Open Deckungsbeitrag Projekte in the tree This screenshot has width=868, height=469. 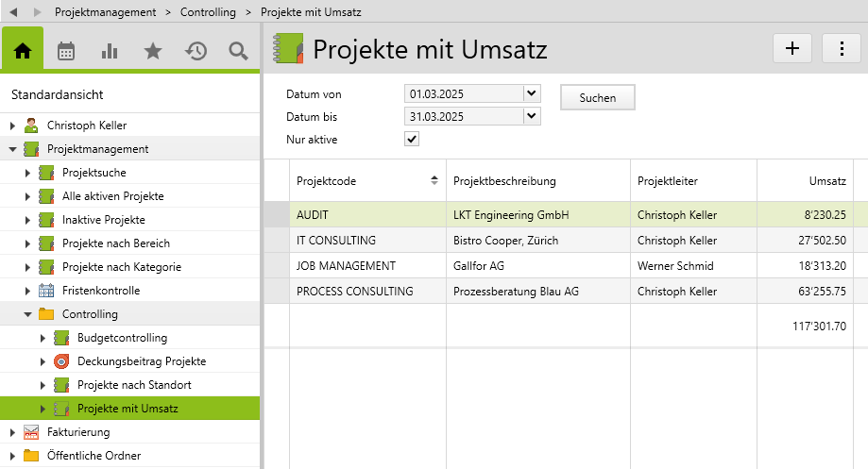(141, 361)
